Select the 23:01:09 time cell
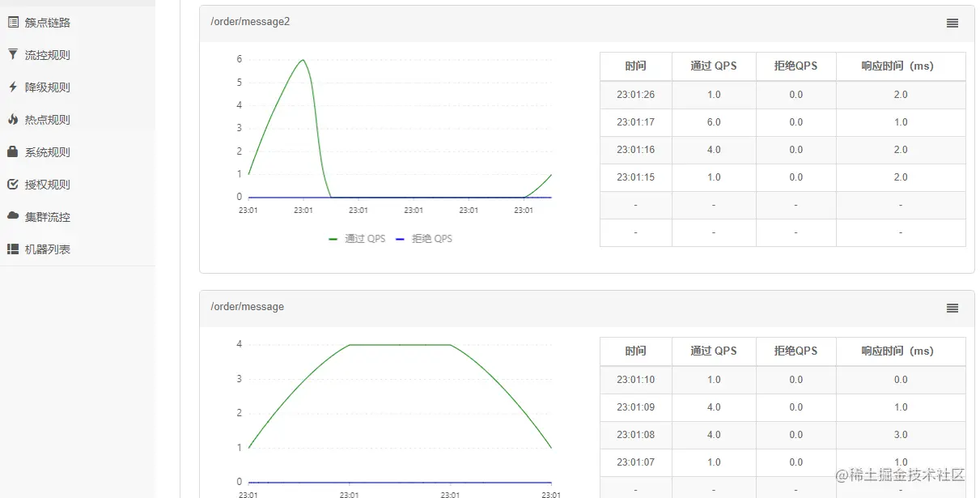980x498 pixels. [x=636, y=407]
